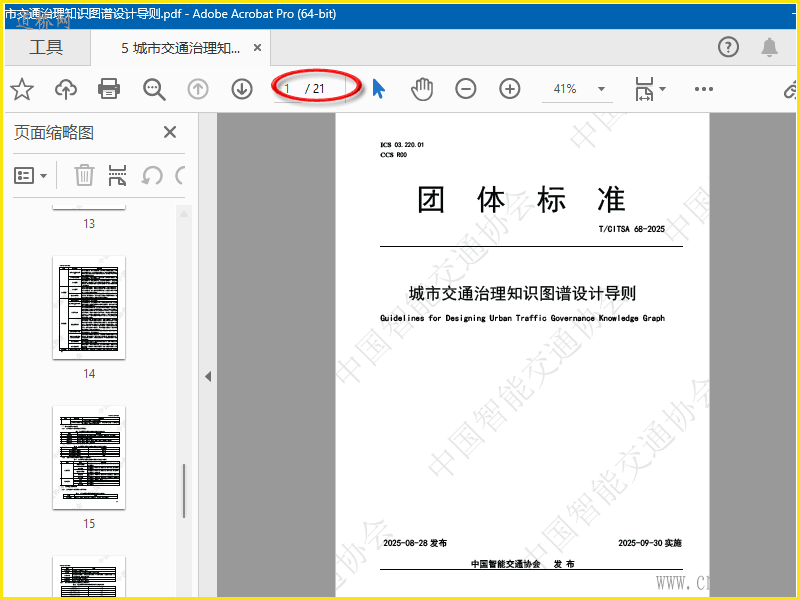Open the 41% zoom level dropdown
The width and height of the screenshot is (800, 600).
(601, 89)
